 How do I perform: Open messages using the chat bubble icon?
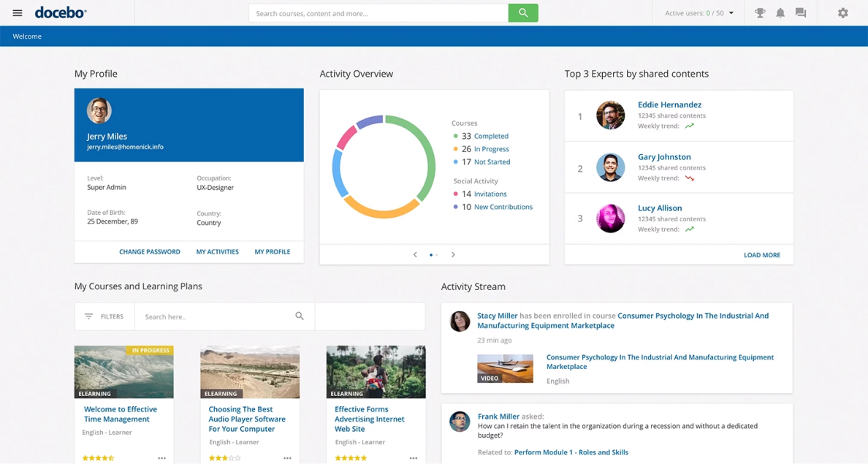point(801,12)
